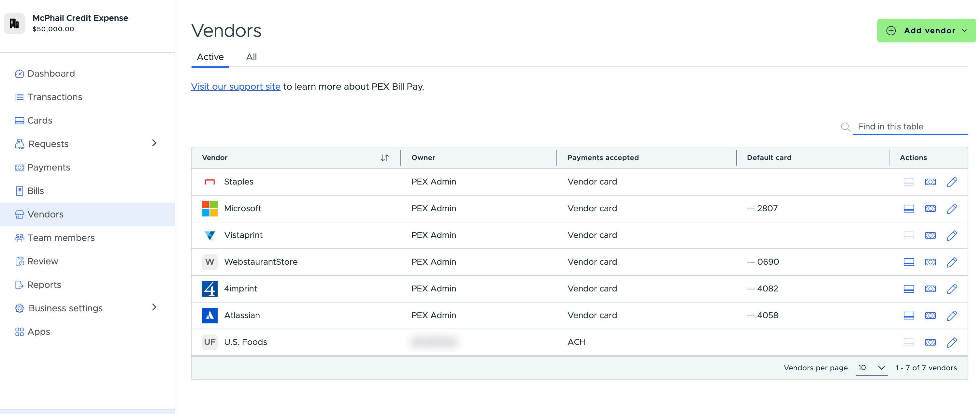This screenshot has width=980, height=414.
Task: Open the Add vendor dropdown button
Action: pos(926,30)
